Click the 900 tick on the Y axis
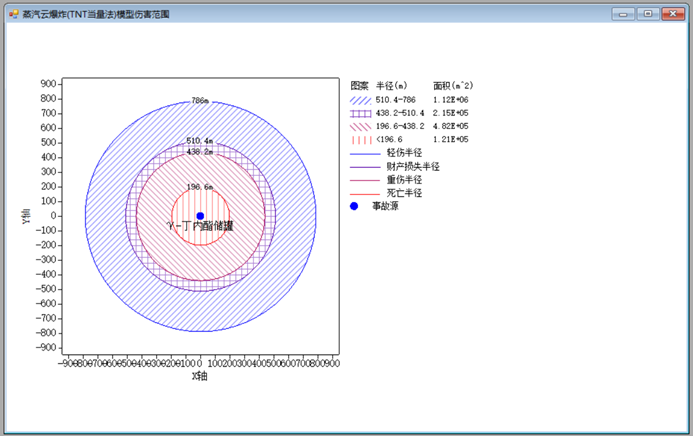This screenshot has width=693, height=436. (x=48, y=84)
